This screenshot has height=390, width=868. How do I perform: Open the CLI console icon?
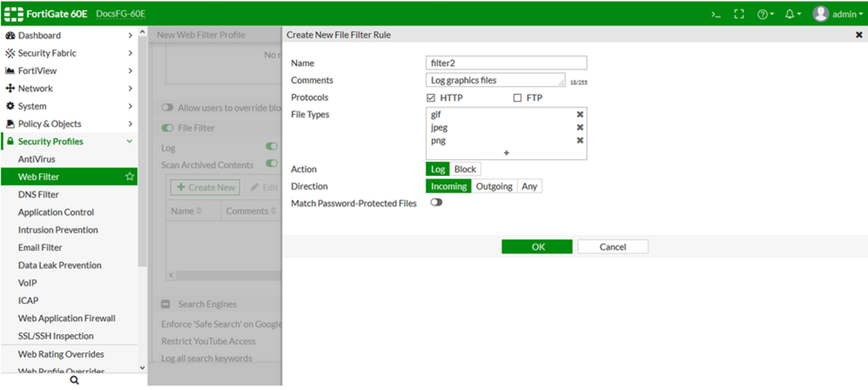pos(716,14)
